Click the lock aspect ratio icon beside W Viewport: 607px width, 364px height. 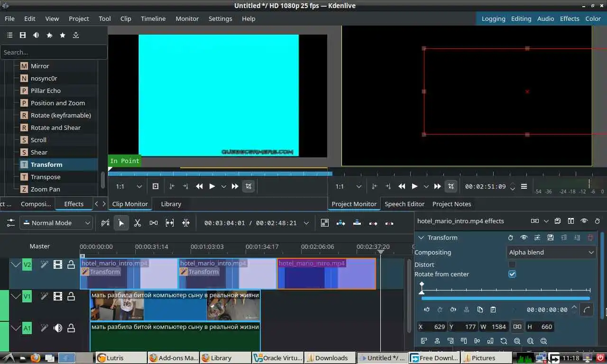[517, 327]
